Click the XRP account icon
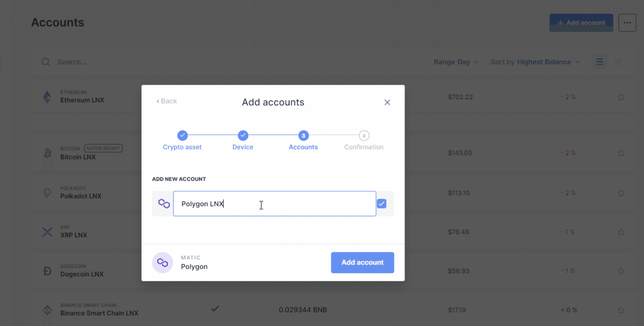This screenshot has width=644, height=326. point(47,232)
